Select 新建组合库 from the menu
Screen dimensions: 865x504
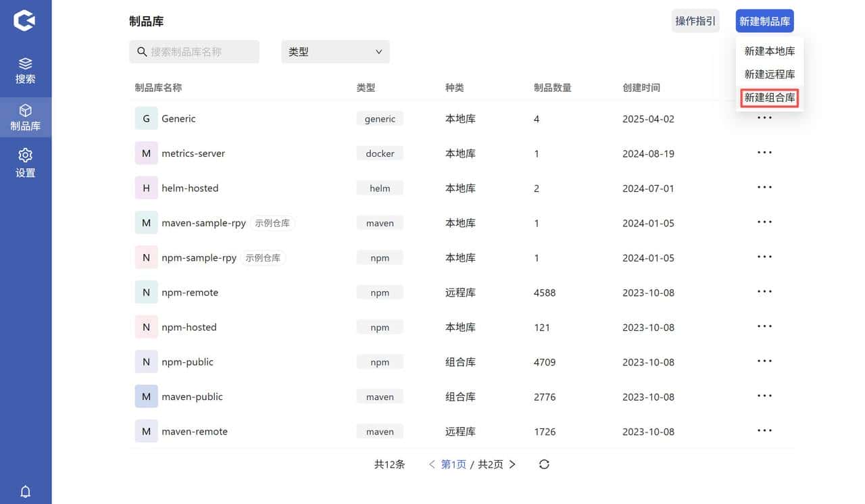tap(769, 97)
